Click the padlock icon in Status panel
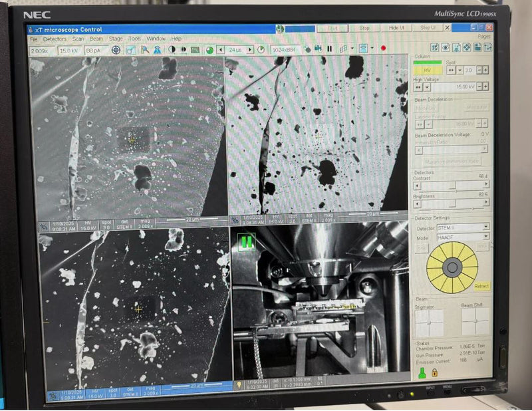532x411 pixels. click(435, 372)
